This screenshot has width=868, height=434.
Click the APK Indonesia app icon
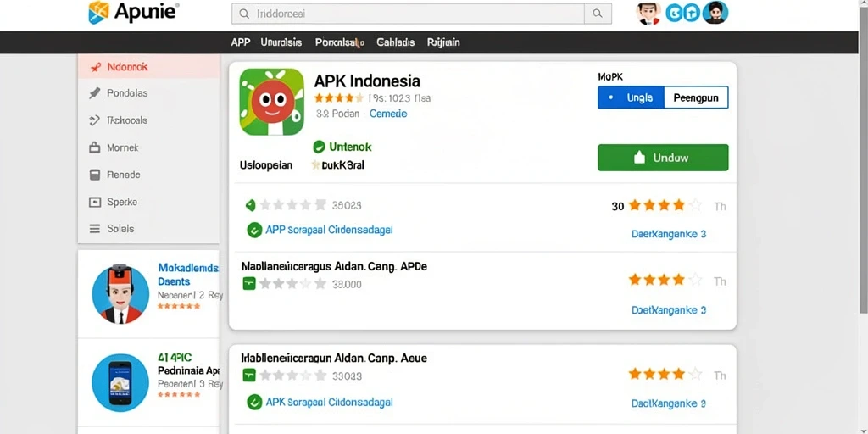pos(272,102)
